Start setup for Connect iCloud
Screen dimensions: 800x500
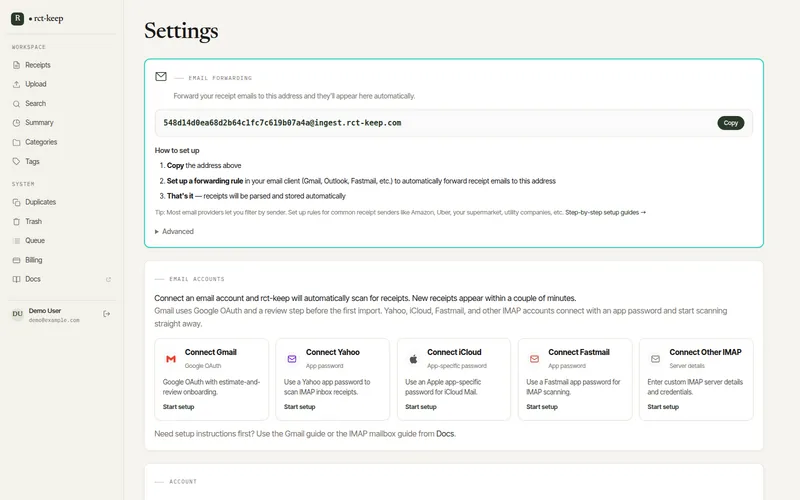421,407
